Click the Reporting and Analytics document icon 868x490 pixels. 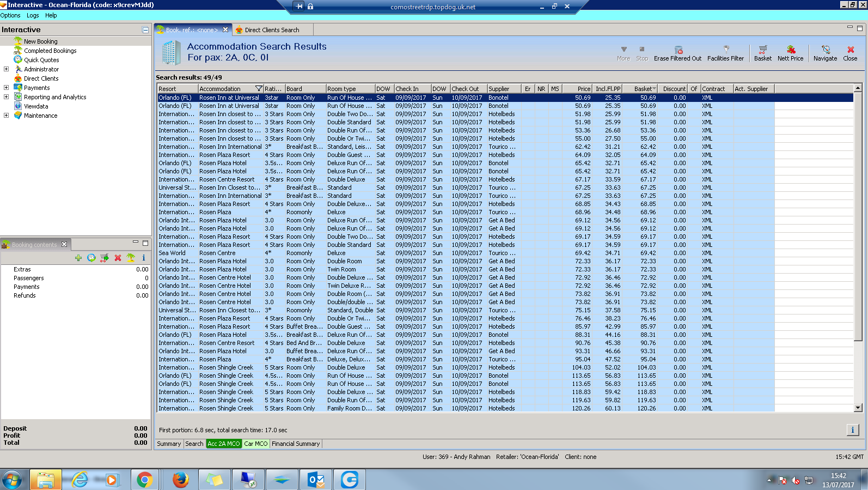18,97
